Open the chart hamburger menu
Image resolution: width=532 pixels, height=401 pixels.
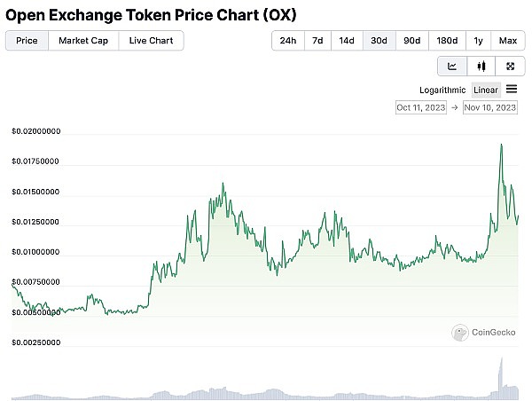[512, 89]
